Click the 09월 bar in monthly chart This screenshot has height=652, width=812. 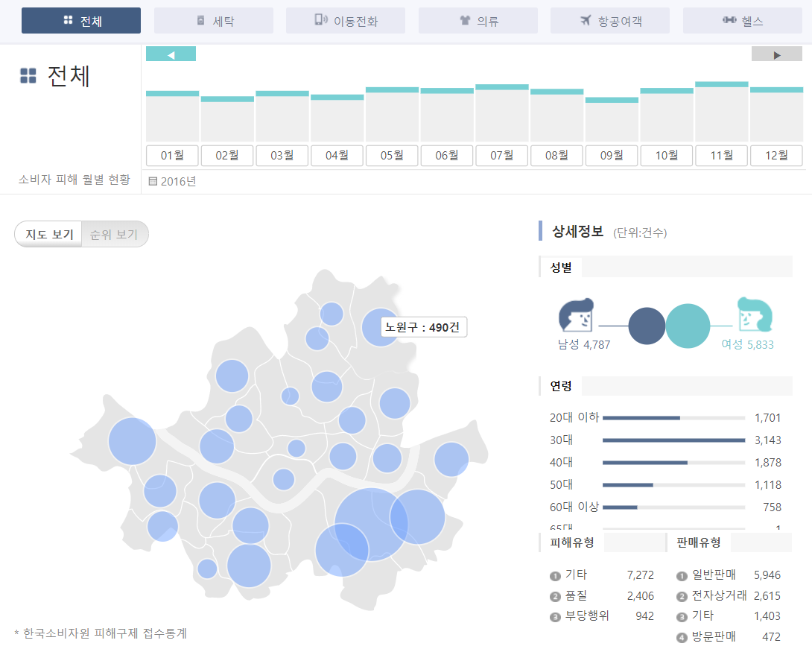(x=612, y=119)
